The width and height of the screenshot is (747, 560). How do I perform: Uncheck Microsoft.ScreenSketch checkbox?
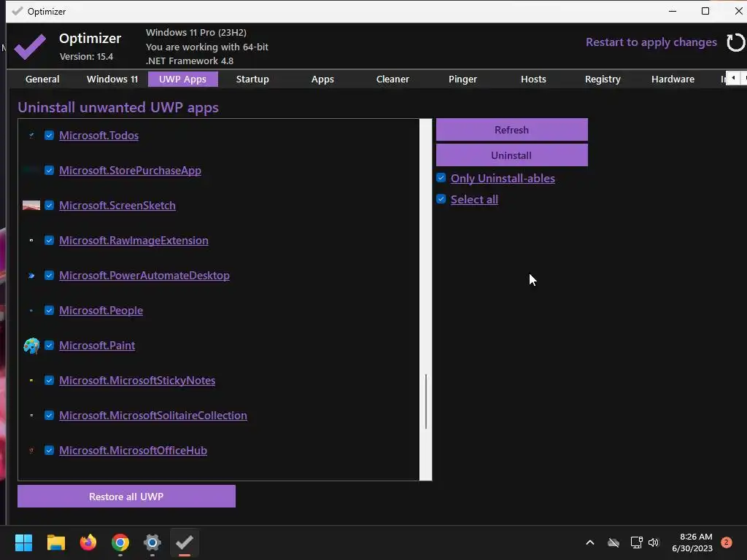click(49, 205)
